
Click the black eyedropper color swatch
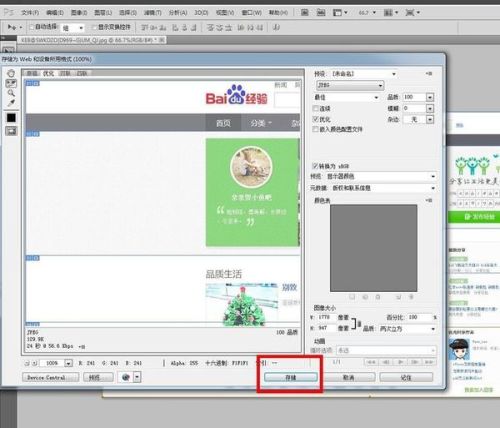pos(11,118)
